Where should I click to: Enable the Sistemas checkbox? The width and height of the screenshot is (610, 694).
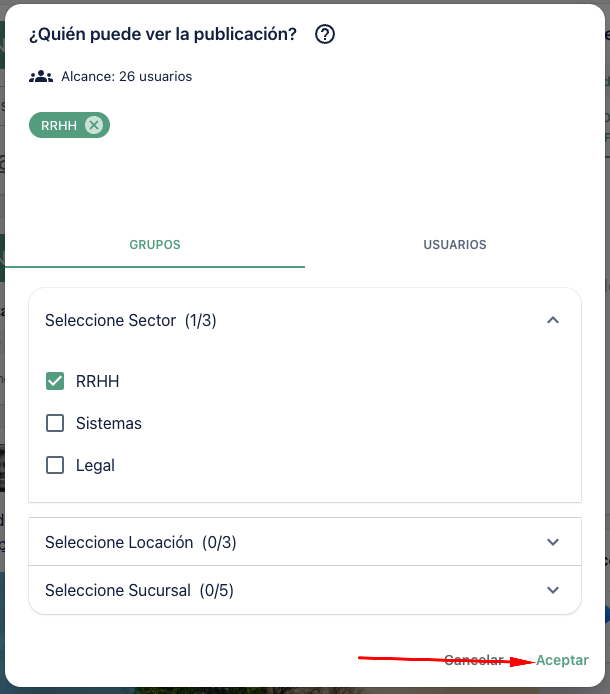click(55, 423)
